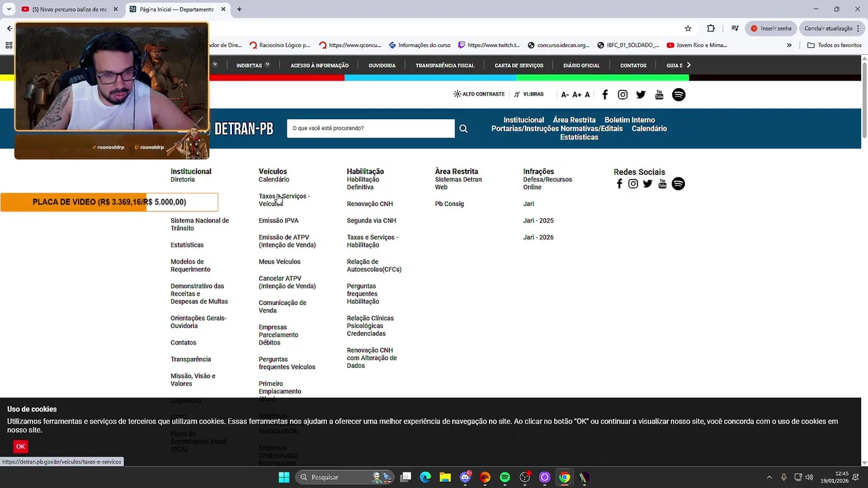The width and height of the screenshot is (868, 488).
Task: Open CONTATOS in the top navigation
Action: click(x=633, y=66)
